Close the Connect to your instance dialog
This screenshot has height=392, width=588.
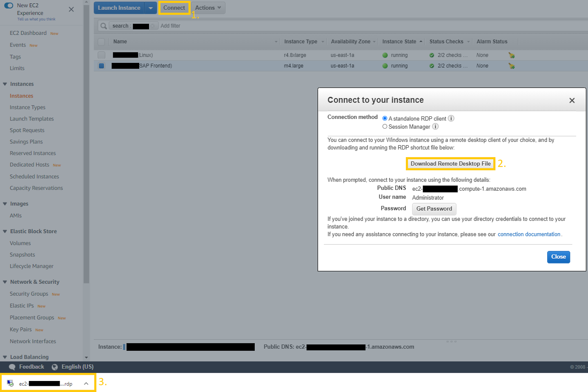point(572,100)
